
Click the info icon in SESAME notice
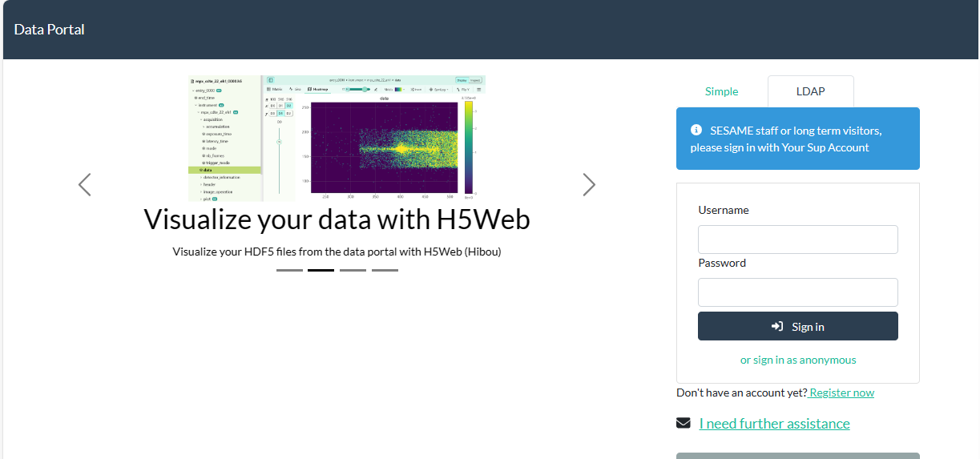696,130
